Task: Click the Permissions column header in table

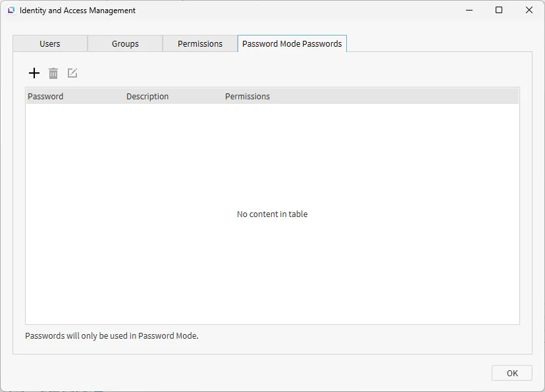Action: 247,97
